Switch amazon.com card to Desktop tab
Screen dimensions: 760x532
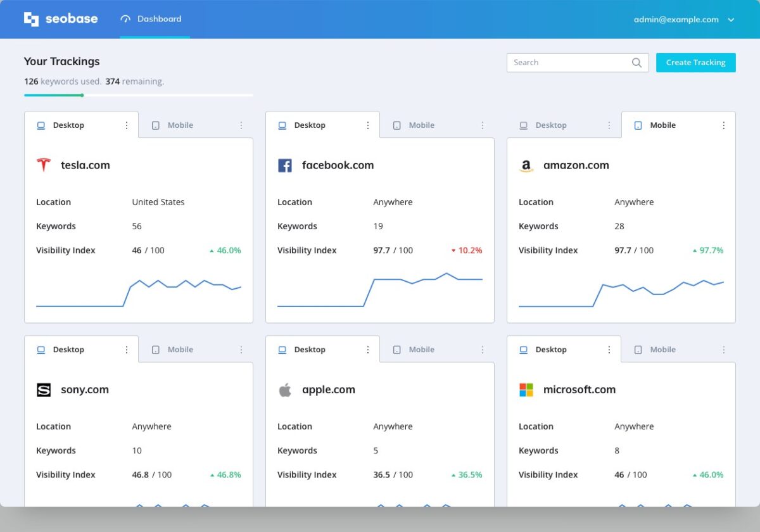point(550,125)
